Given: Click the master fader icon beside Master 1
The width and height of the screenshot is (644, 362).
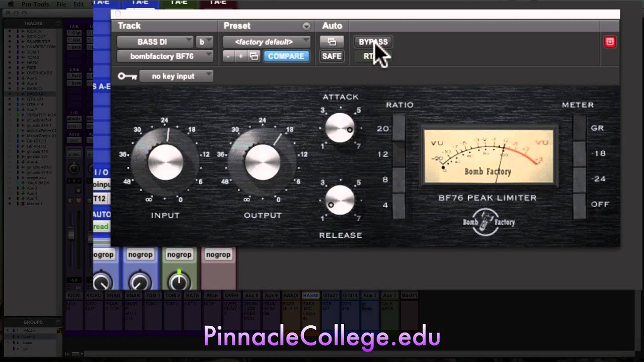Looking at the screenshot, I should pyautogui.click(x=23, y=204).
